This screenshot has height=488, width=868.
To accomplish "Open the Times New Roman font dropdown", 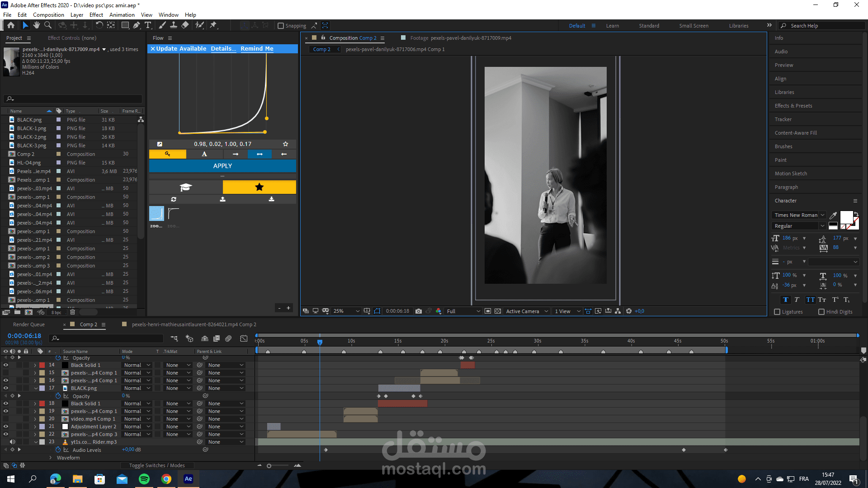I will [x=799, y=215].
